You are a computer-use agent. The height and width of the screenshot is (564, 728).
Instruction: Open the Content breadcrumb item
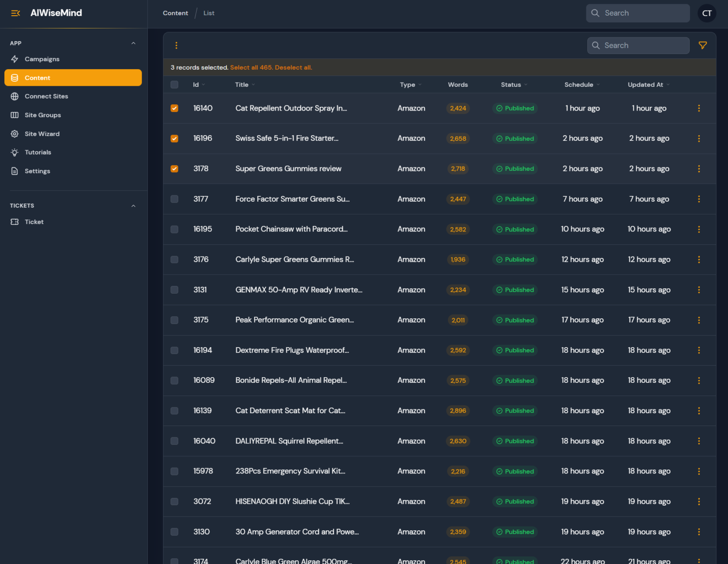pos(175,13)
